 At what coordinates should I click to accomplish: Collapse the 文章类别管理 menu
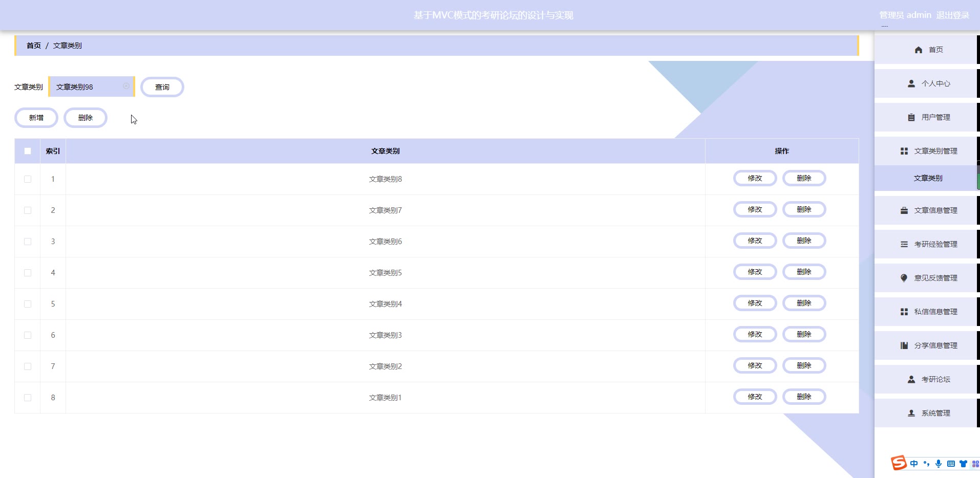[927, 151]
